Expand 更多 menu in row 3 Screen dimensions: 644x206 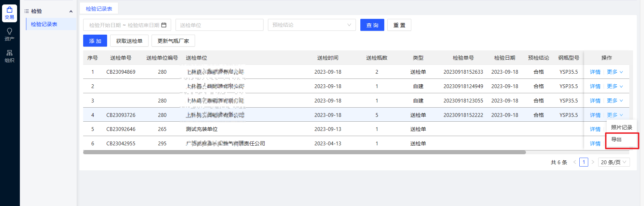[x=615, y=101]
